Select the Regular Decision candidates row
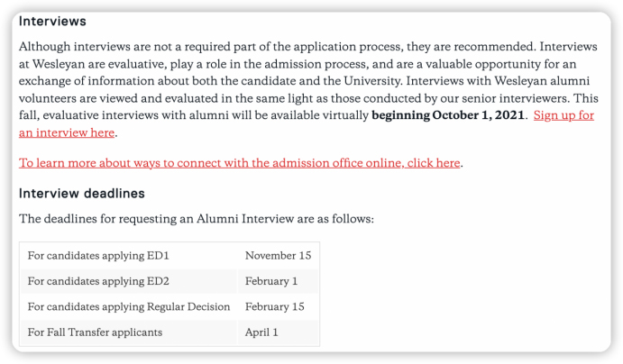623x364 pixels. click(x=129, y=306)
